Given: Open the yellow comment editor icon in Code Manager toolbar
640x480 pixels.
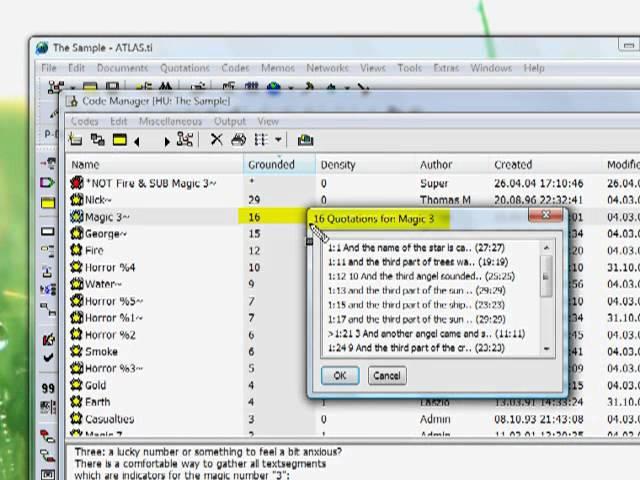Looking at the screenshot, I should 120,140.
